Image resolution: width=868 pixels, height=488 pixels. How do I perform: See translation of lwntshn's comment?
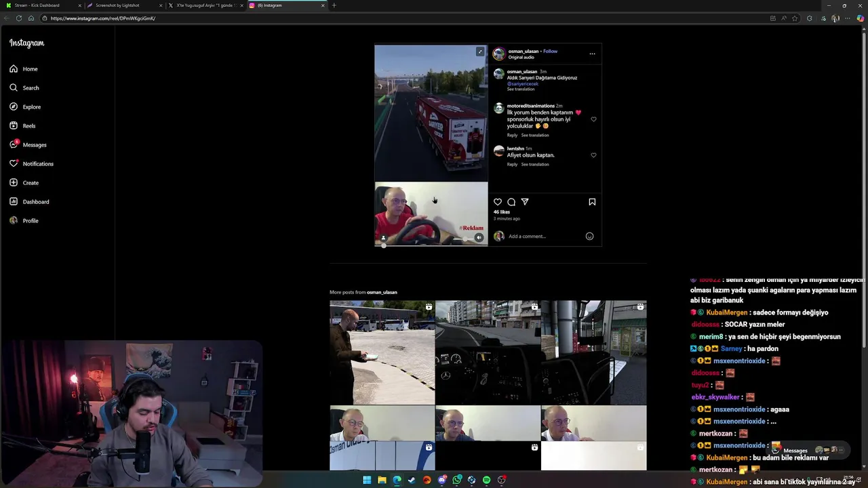click(x=535, y=165)
